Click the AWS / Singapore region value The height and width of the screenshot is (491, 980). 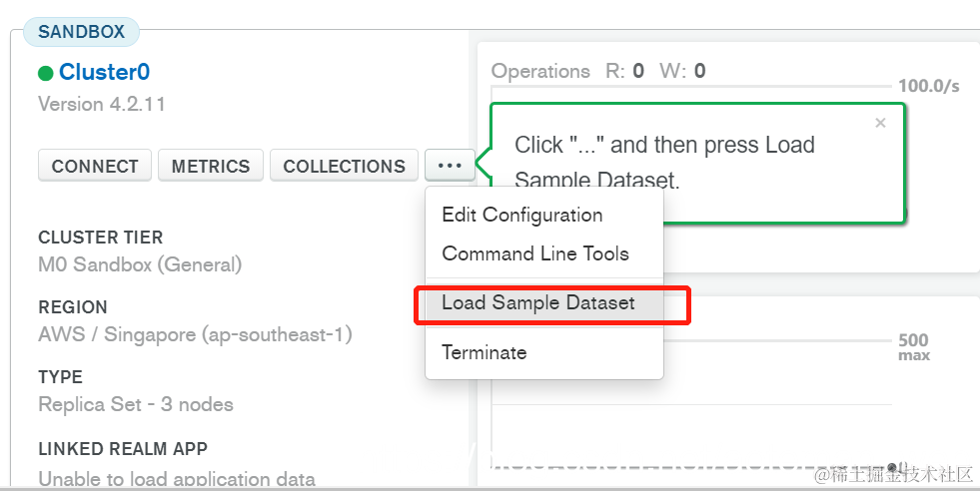(195, 334)
